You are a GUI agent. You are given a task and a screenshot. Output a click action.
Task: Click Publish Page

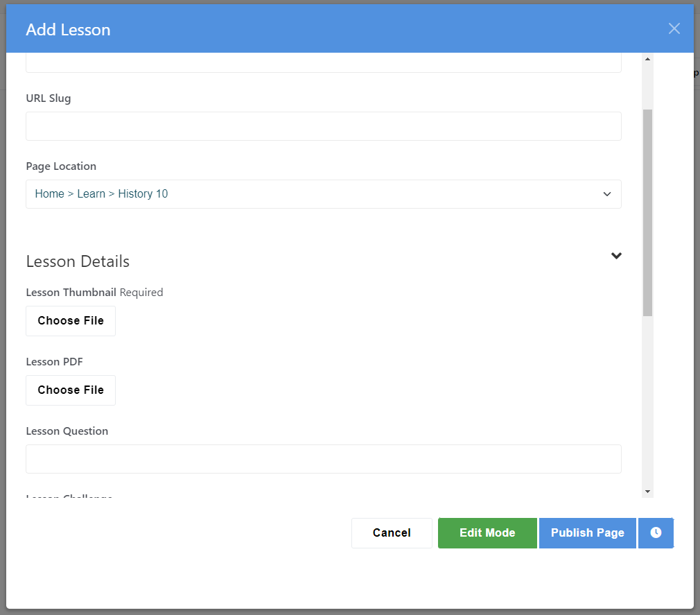[587, 532]
